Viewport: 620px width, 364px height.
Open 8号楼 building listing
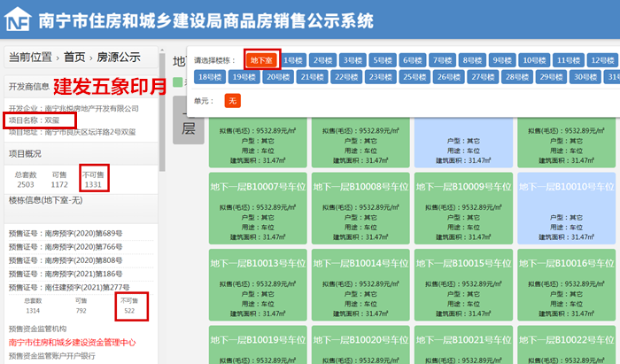(472, 60)
